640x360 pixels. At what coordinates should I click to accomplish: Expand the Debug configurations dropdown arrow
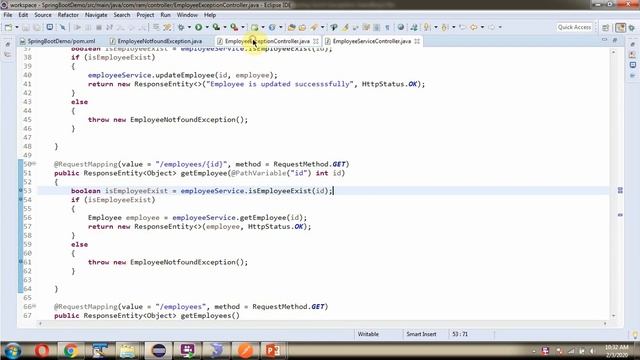tap(189, 27)
